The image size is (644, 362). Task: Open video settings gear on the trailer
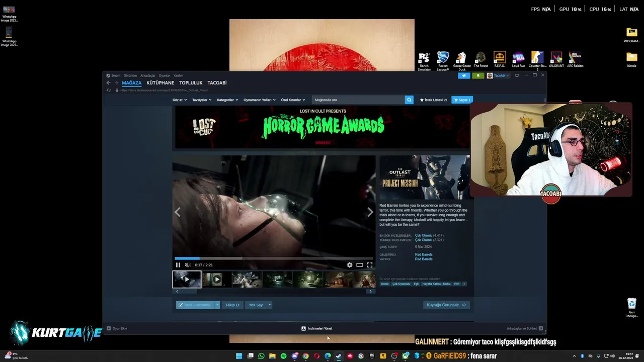pos(349,265)
